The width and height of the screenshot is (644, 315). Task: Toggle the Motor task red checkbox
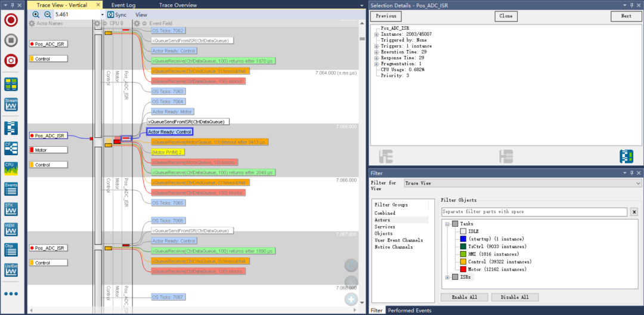pyautogui.click(x=463, y=270)
